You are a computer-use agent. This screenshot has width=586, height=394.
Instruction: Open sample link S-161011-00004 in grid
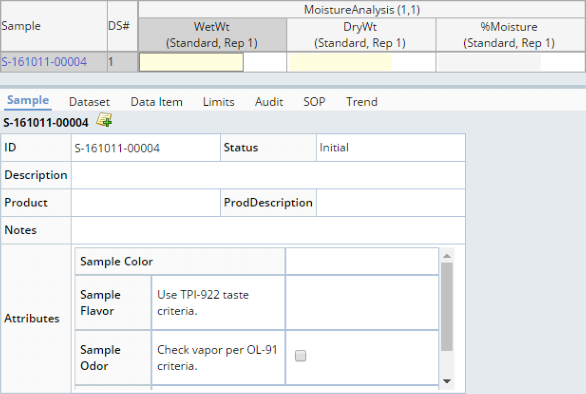[x=44, y=62]
